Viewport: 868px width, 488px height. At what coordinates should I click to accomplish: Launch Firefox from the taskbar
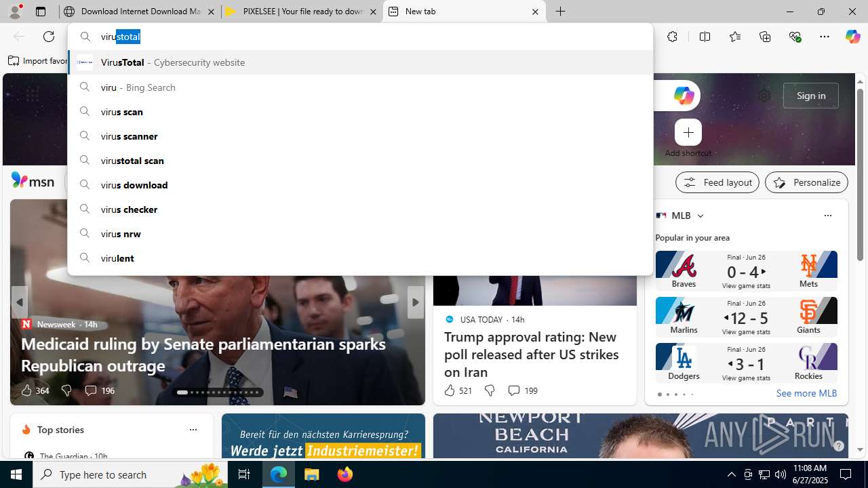(344, 474)
